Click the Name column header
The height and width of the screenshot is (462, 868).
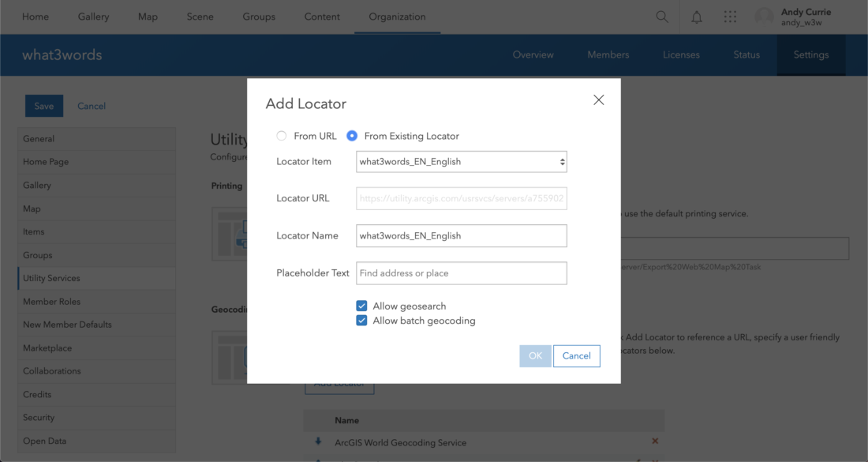[x=347, y=420]
